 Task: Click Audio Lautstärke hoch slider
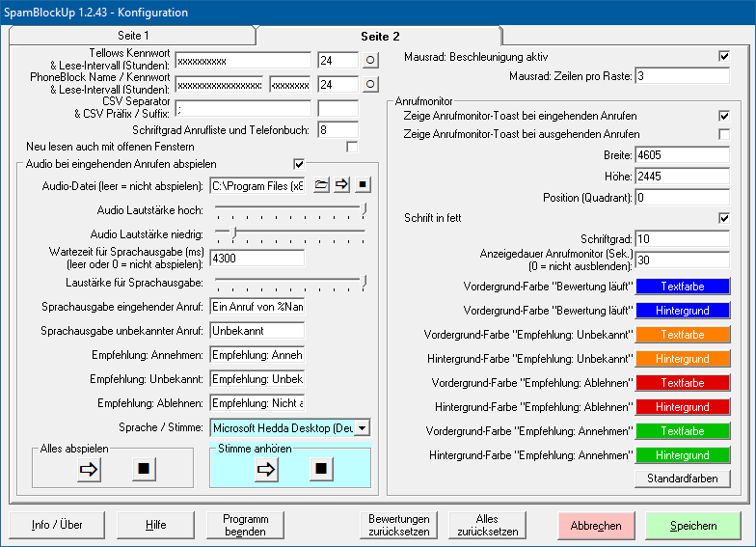click(x=290, y=210)
